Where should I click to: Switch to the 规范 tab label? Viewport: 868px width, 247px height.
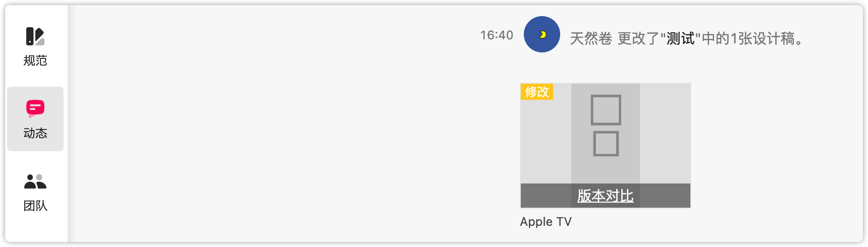pyautogui.click(x=35, y=60)
